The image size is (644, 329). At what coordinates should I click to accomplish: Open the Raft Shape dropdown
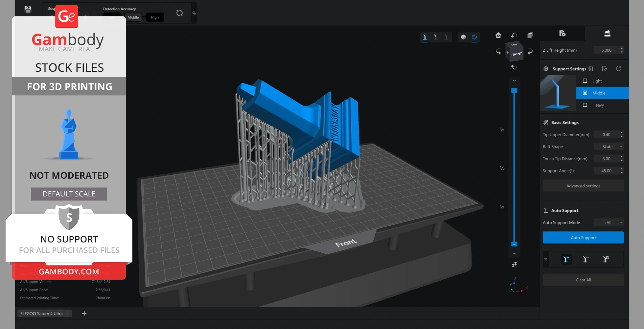coord(609,147)
